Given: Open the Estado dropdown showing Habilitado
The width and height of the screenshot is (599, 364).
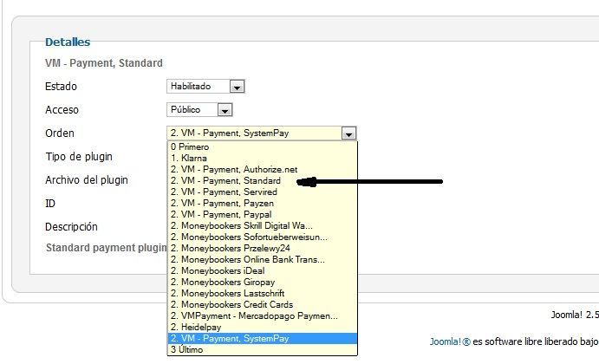Looking at the screenshot, I should [x=205, y=87].
